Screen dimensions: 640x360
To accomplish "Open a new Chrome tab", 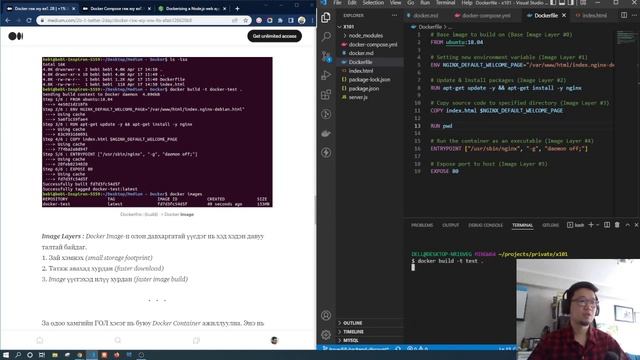I will point(237,8).
